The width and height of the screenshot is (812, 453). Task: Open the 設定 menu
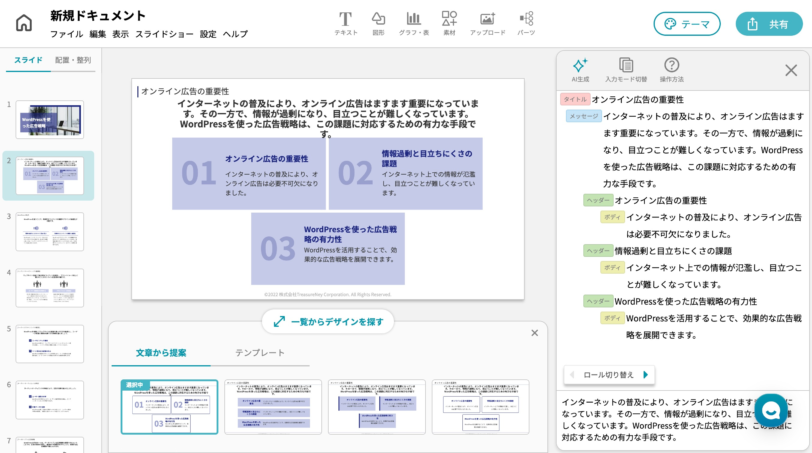click(x=208, y=34)
